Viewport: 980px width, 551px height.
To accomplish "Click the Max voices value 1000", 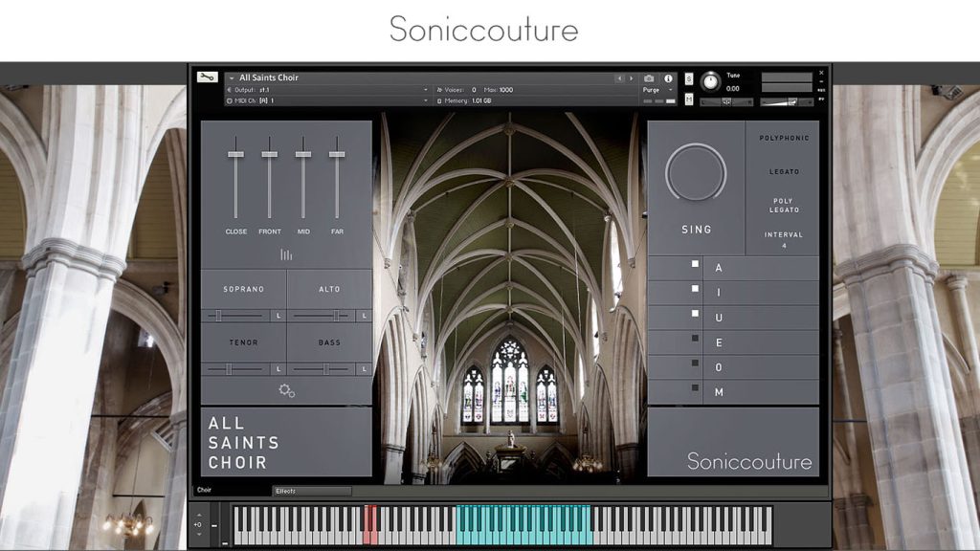I will coord(505,90).
